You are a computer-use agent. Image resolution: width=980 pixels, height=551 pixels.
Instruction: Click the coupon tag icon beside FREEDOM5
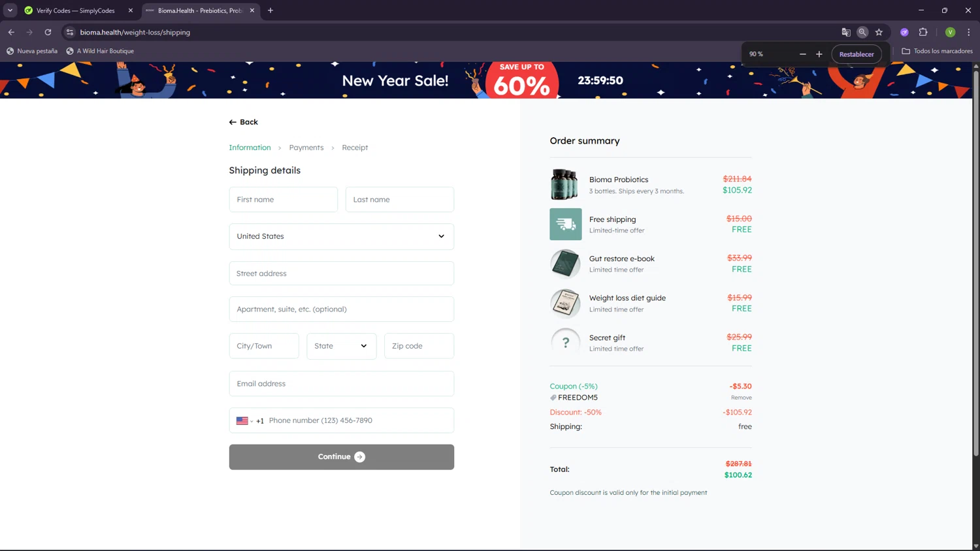pos(553,398)
